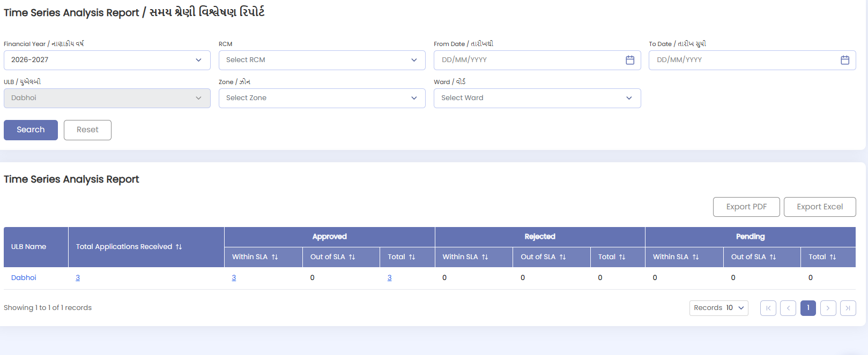
Task: Sort Pending Total column
Action: coord(833,257)
